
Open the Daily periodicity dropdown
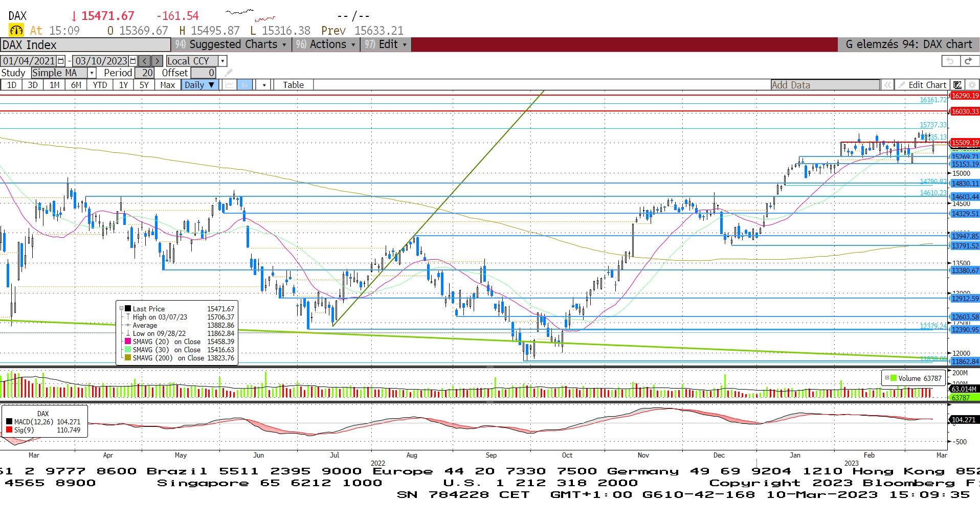[200, 85]
